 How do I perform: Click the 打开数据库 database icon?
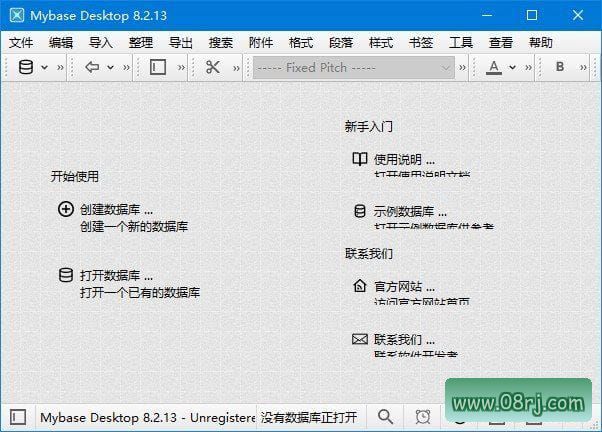point(66,275)
